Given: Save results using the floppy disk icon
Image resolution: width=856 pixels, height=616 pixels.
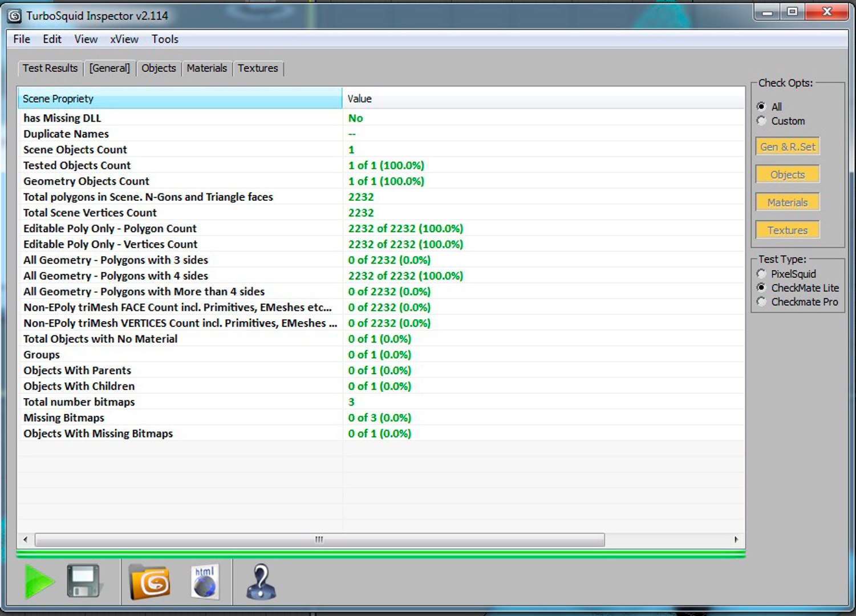Looking at the screenshot, I should (83, 581).
